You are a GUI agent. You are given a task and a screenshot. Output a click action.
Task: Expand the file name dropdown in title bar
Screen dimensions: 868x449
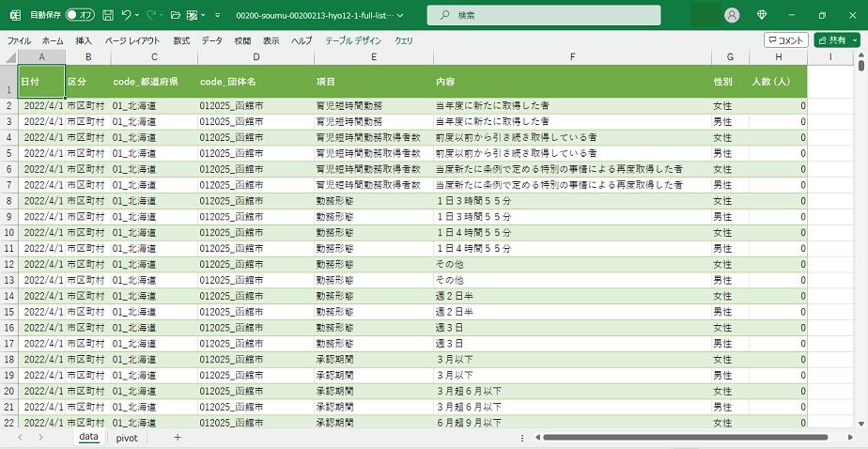click(401, 16)
